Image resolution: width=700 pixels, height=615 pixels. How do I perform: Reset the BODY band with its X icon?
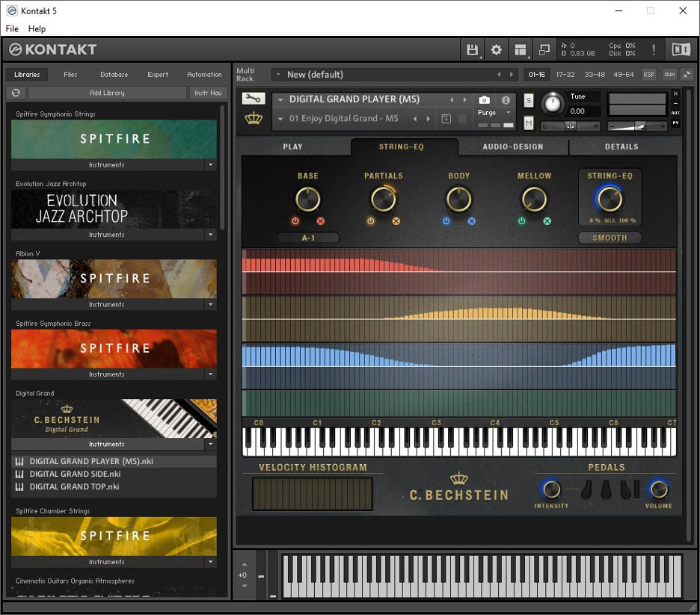471,221
